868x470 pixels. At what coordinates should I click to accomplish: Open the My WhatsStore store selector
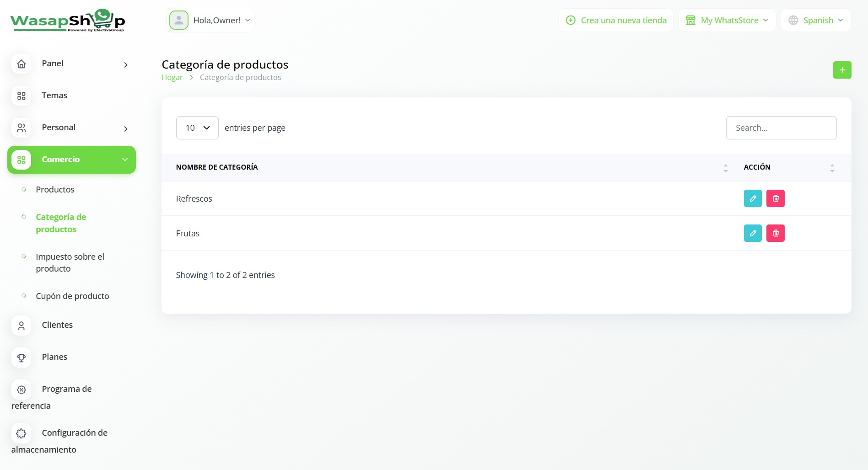pos(727,21)
